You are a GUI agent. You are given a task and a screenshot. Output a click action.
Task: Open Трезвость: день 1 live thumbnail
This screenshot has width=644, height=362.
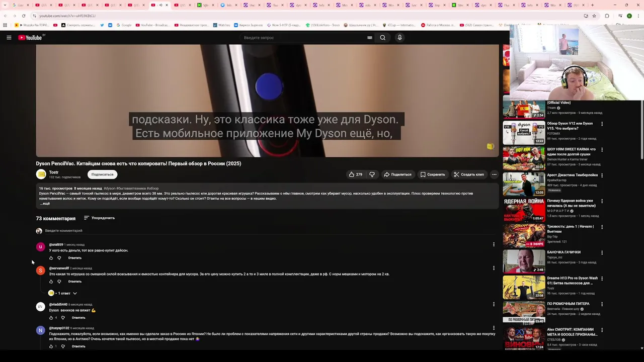point(524,235)
